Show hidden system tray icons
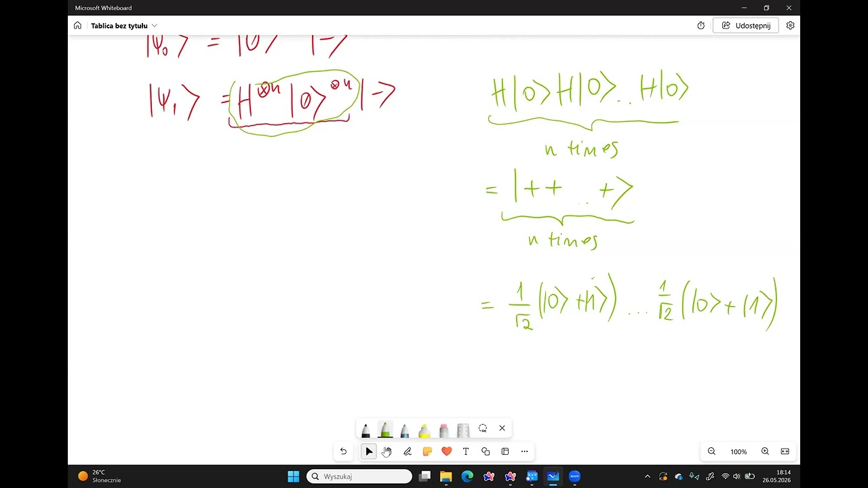 647,476
